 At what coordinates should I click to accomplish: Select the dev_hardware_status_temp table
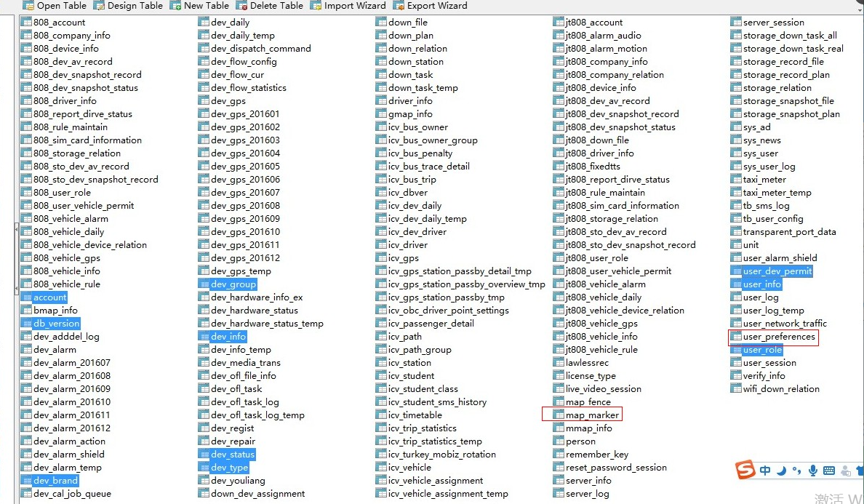pos(267,324)
